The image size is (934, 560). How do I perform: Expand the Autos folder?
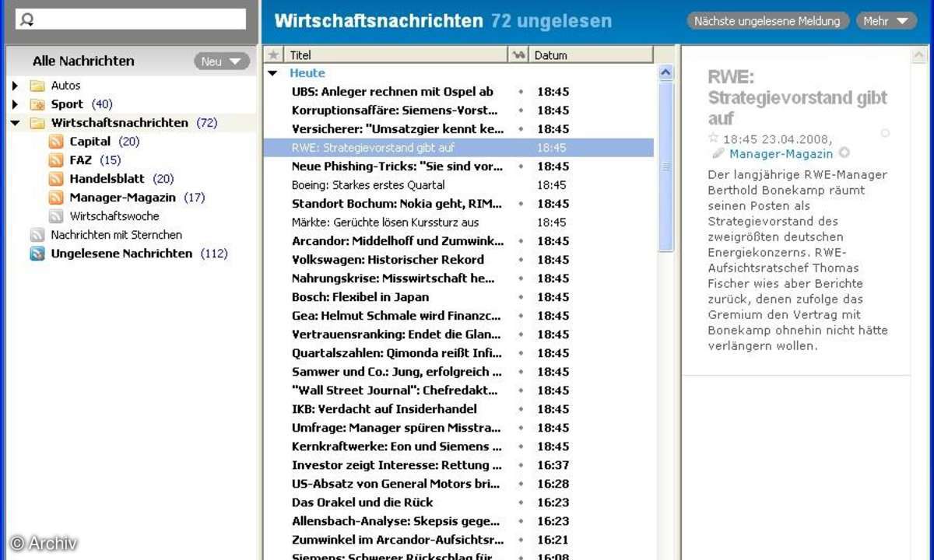(x=15, y=86)
